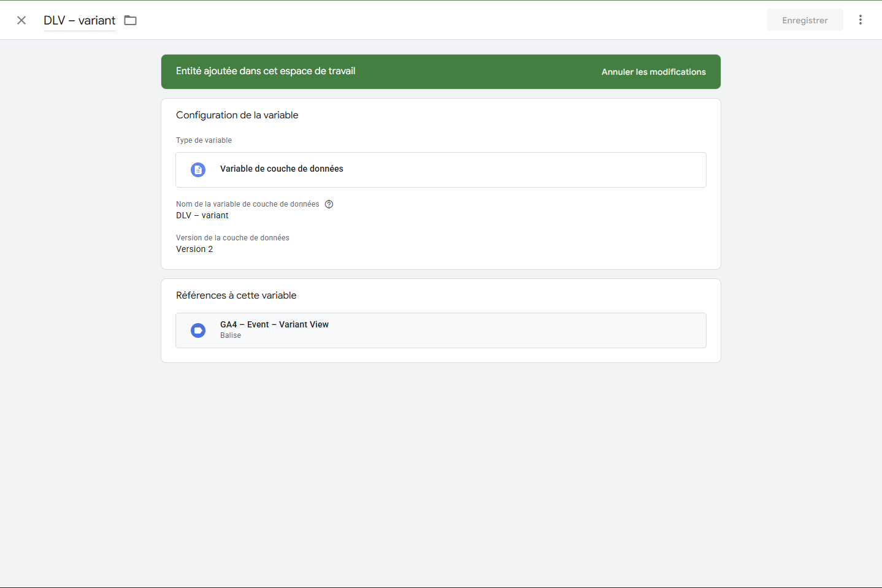
Task: Click the data layer variable type icon
Action: tap(198, 170)
